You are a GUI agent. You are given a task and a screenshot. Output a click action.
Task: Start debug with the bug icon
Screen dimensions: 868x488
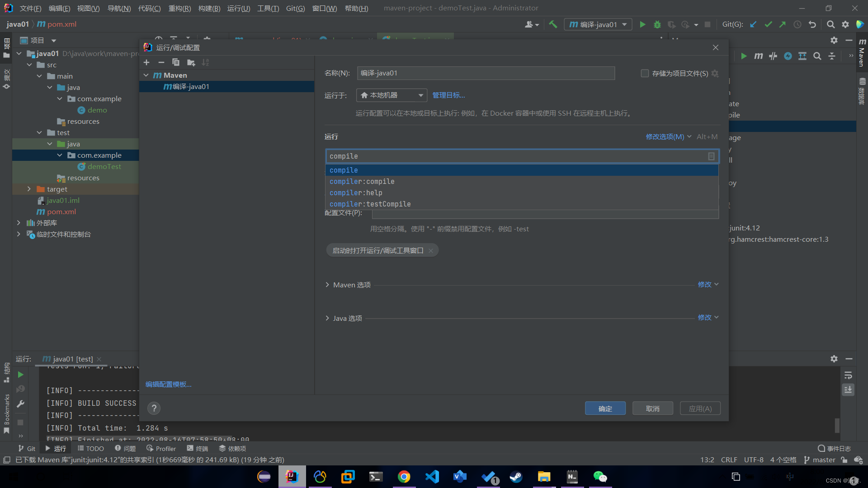click(x=657, y=24)
